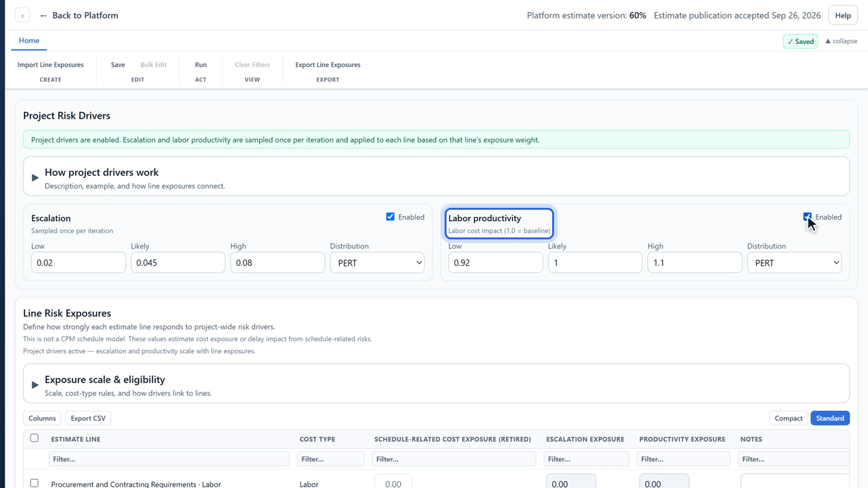The width and height of the screenshot is (868, 488).
Task: Click the Labor productivity card title
Action: [485, 218]
